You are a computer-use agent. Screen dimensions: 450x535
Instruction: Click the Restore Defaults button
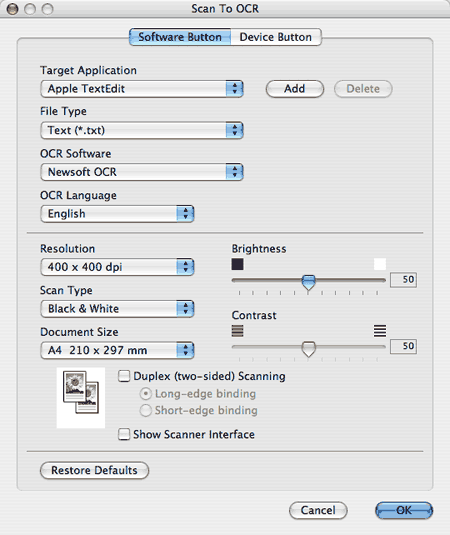pos(95,470)
